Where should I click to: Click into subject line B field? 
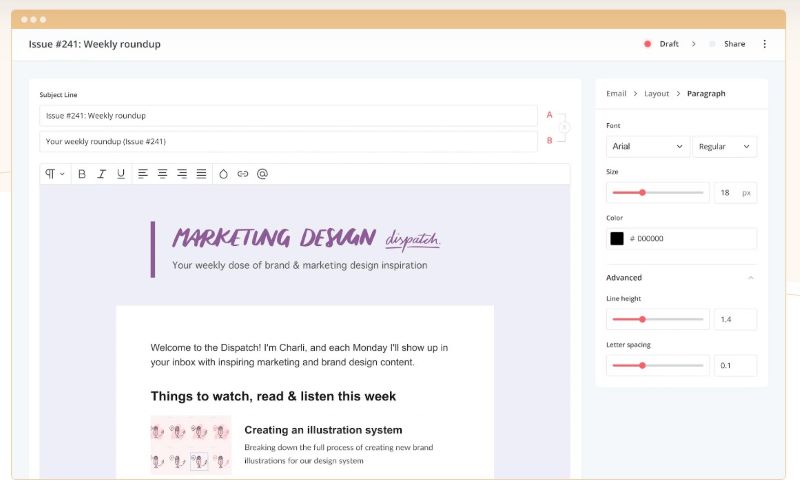click(x=287, y=141)
